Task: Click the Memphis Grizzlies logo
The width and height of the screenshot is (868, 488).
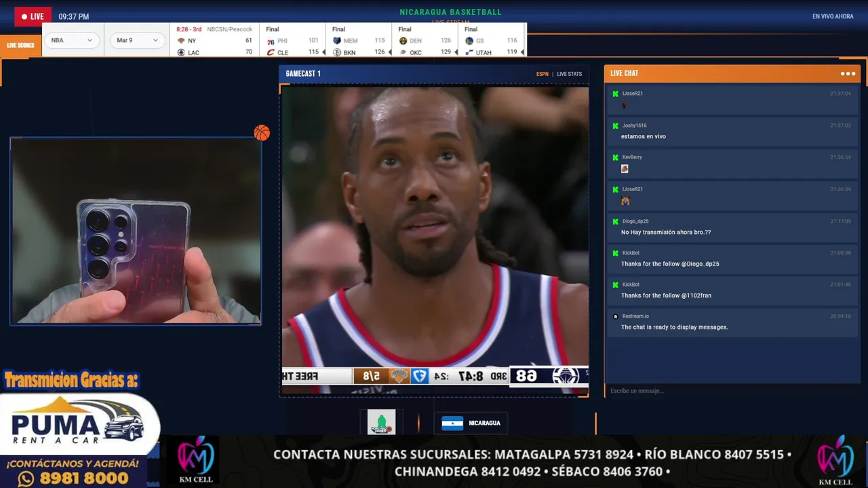Action: coord(337,41)
